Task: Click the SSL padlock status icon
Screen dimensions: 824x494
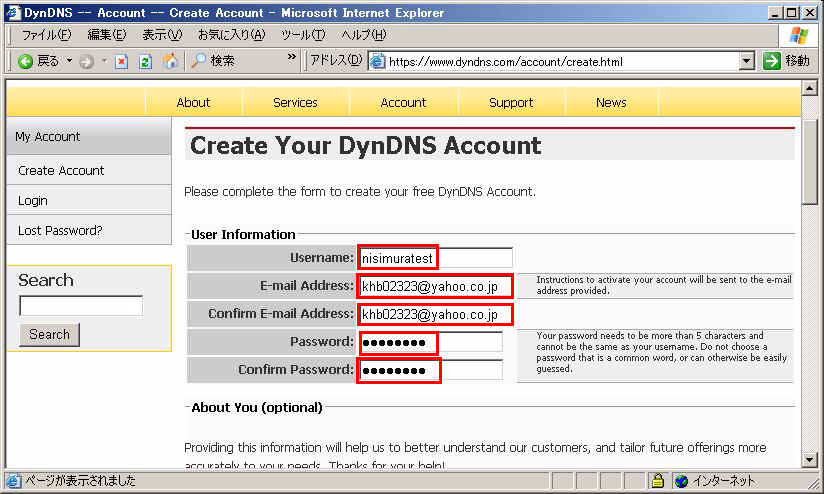Action: pos(657,480)
